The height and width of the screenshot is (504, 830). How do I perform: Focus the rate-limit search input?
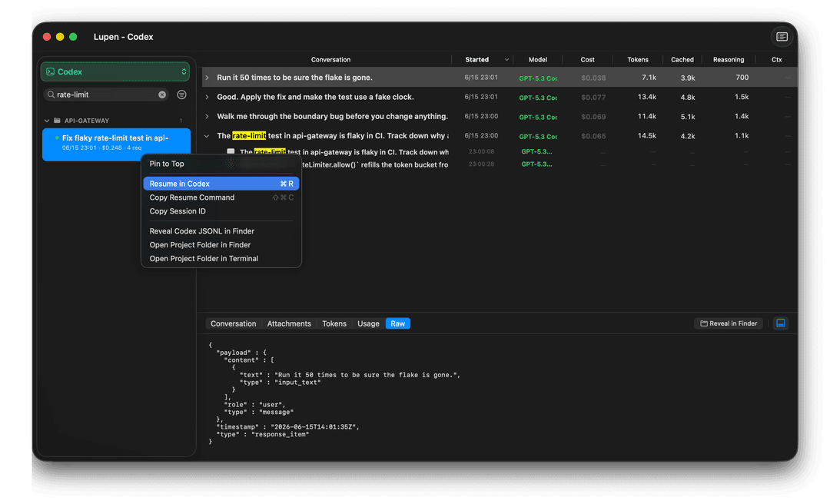click(106, 94)
